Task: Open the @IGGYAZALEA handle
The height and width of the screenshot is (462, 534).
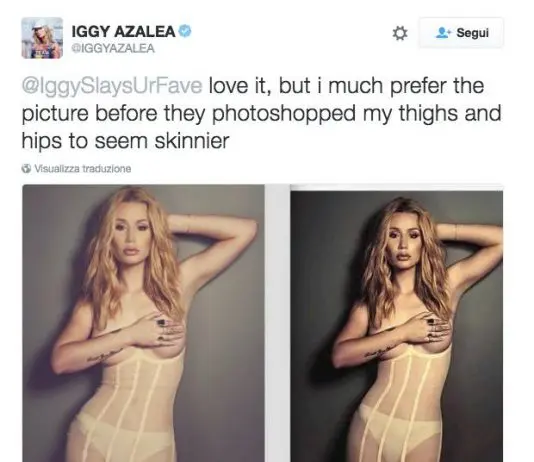Action: [x=113, y=49]
